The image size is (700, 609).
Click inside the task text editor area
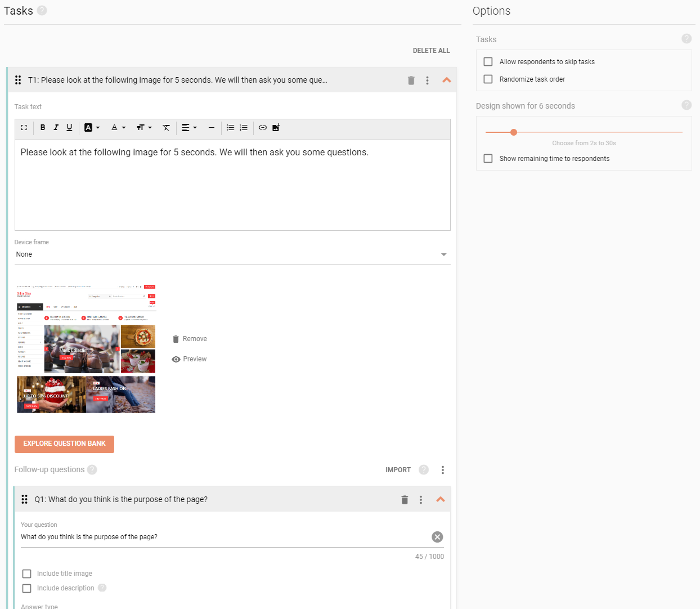point(232,185)
